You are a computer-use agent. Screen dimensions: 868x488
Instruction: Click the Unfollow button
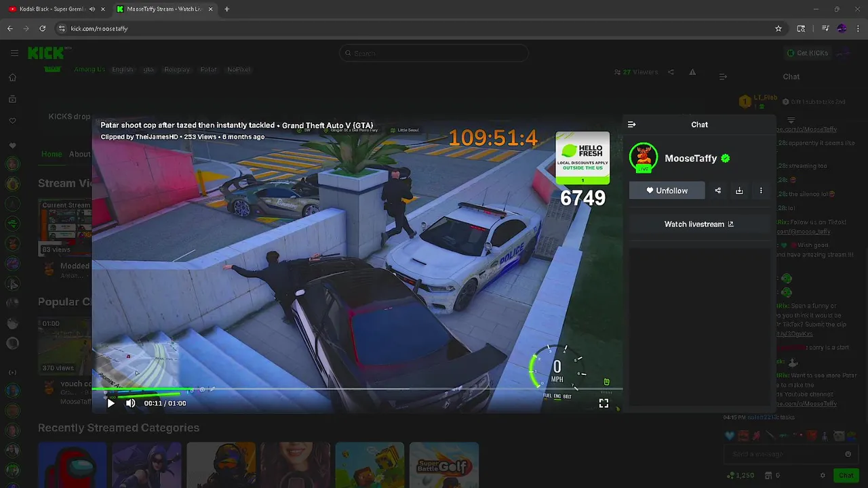(667, 190)
